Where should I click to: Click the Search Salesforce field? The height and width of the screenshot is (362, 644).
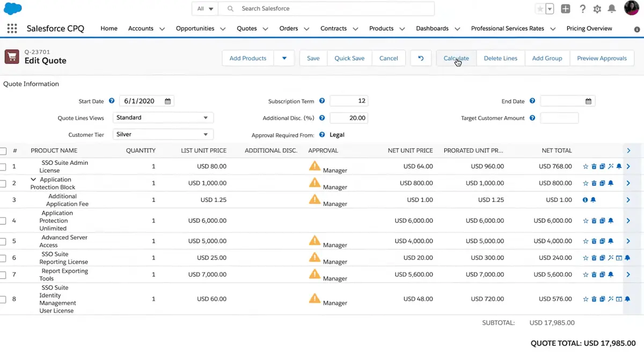pyautogui.click(x=327, y=9)
